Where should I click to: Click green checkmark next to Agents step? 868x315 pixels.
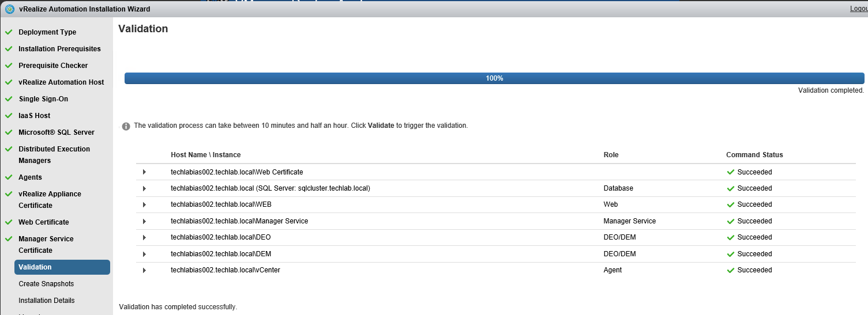pyautogui.click(x=9, y=177)
